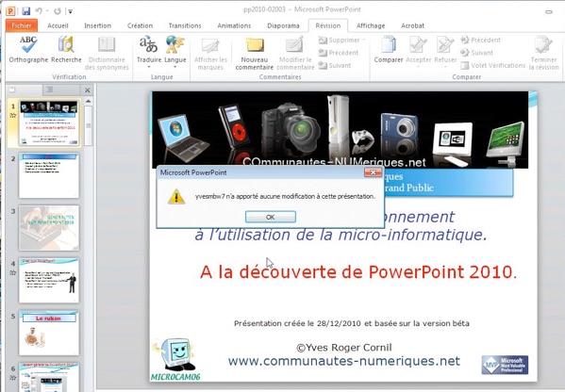Select slide 5 thumbnail Le ruban

[x=49, y=333]
